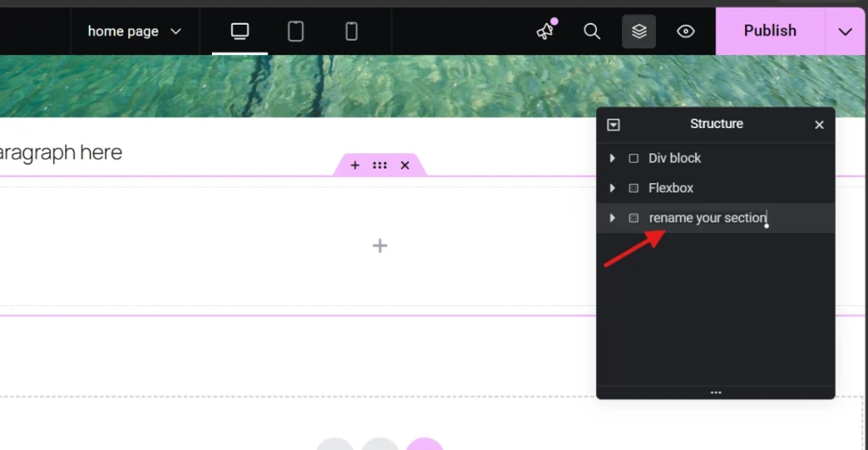Close the Structure panel

point(820,125)
